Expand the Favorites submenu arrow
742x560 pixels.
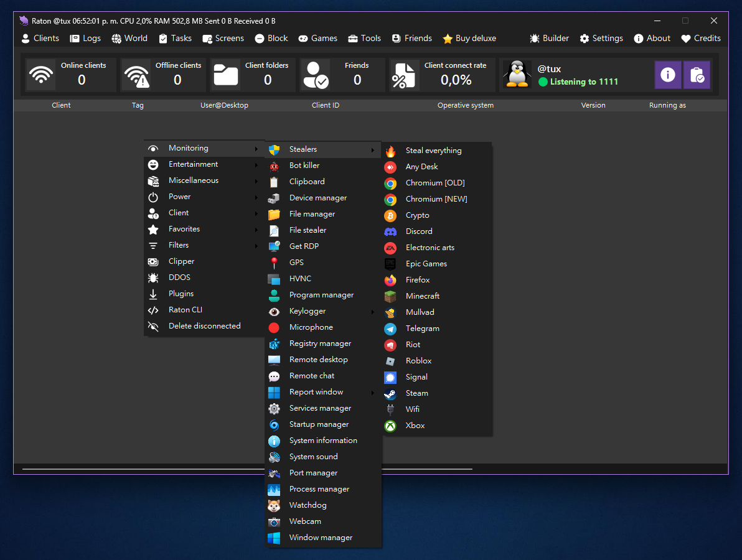click(x=256, y=230)
